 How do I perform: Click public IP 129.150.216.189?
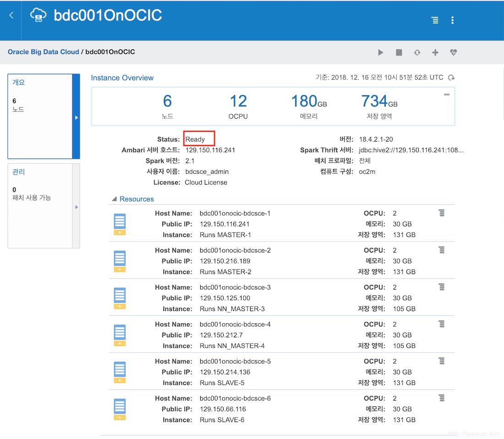225,261
